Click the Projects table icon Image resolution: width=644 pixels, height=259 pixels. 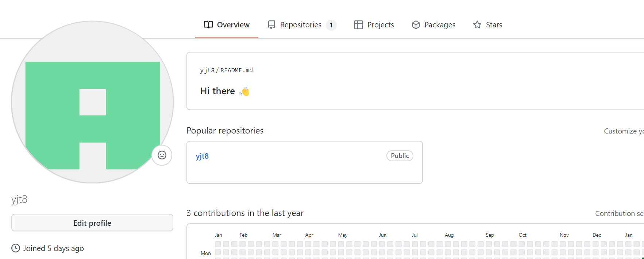coord(359,25)
